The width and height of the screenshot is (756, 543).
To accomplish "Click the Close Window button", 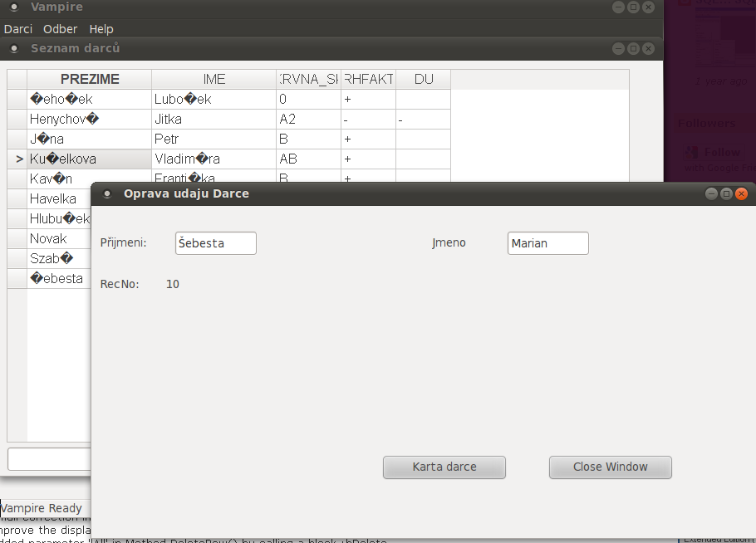I will pyautogui.click(x=610, y=467).
